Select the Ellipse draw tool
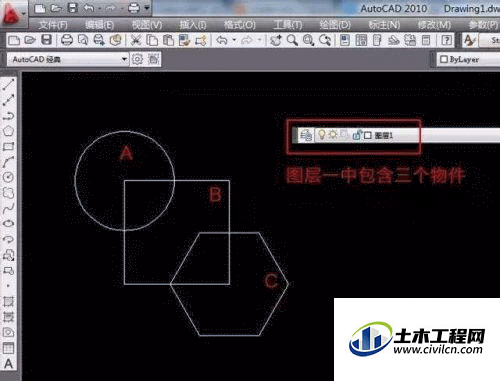Viewport: 500px width, 381px height. point(8,223)
